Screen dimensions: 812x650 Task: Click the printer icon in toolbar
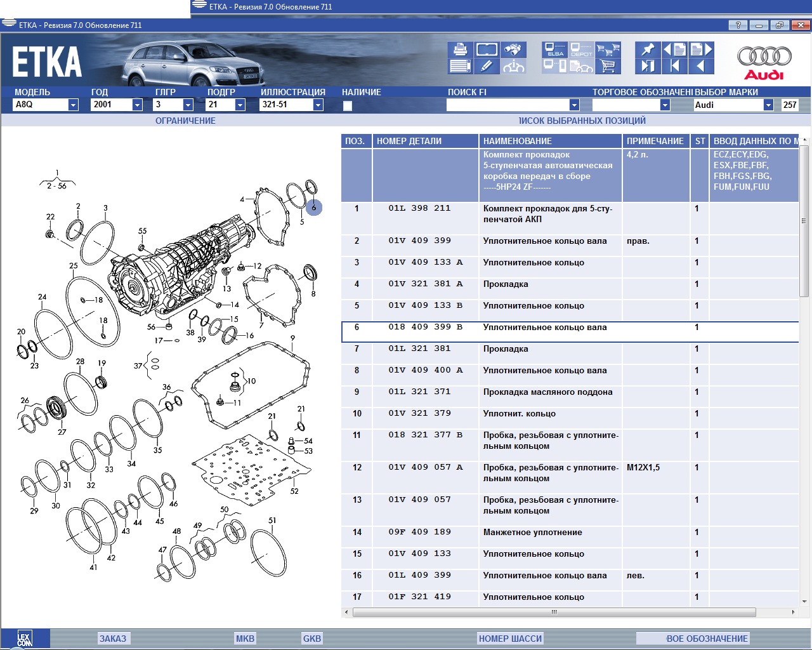coord(460,50)
